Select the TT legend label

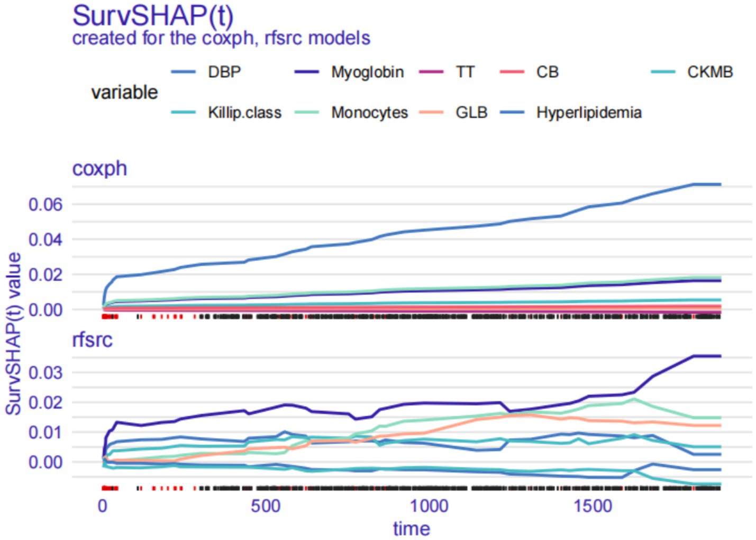[x=465, y=72]
